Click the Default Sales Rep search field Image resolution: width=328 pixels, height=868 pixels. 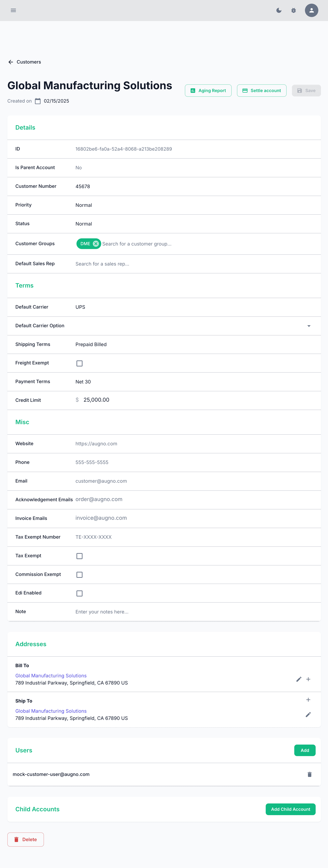click(194, 264)
